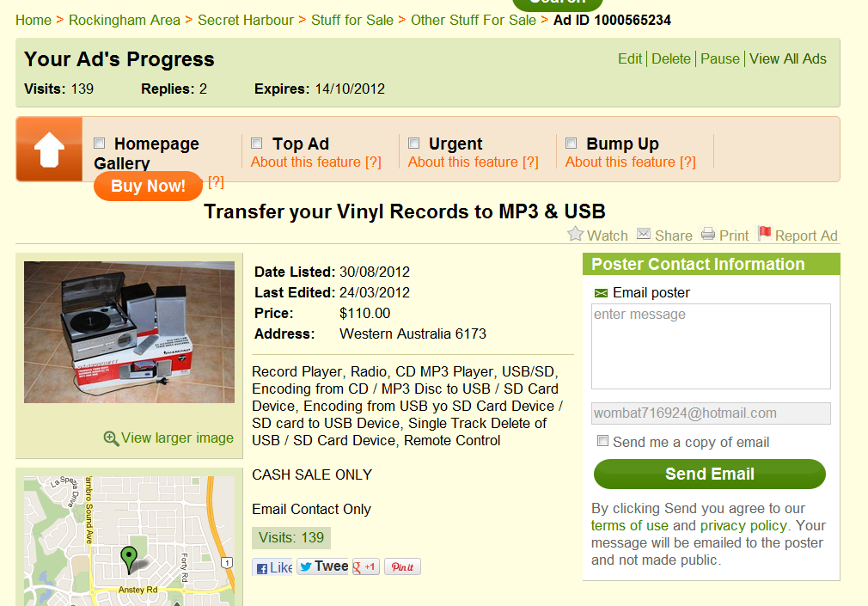Click the Pinterest Pin it button

coord(402,566)
